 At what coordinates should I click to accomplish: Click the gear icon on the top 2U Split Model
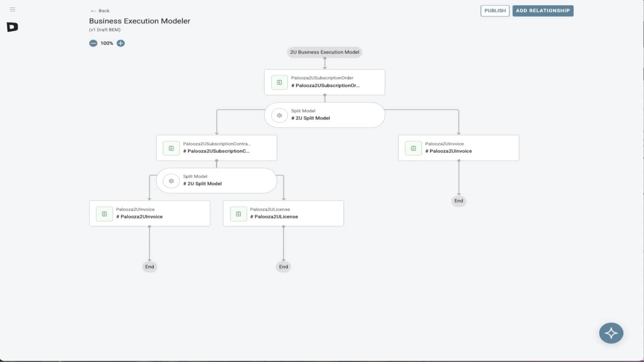coord(279,115)
